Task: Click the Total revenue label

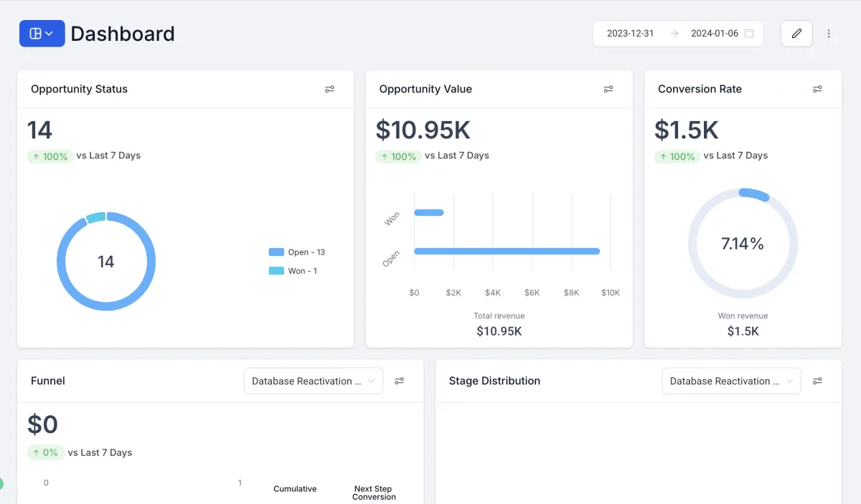Action: pos(499,315)
